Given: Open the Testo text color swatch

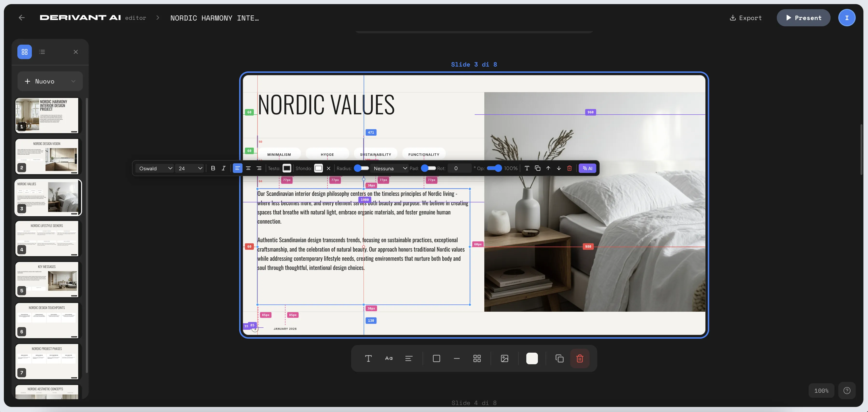Looking at the screenshot, I should (287, 168).
